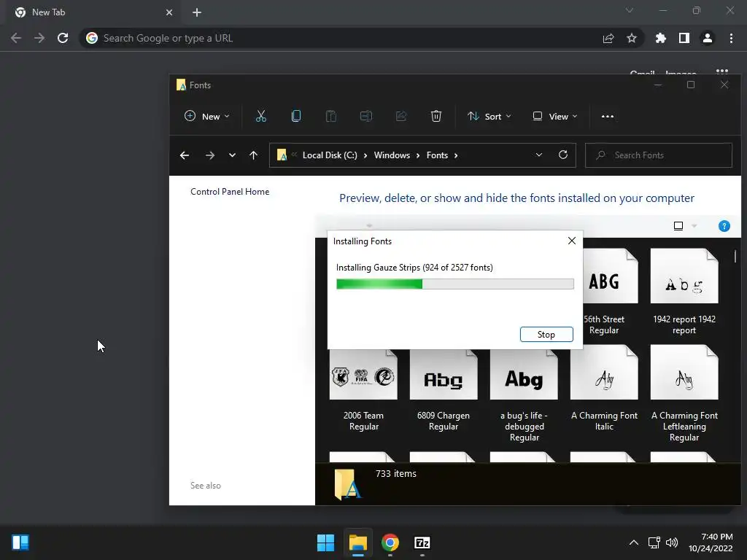Close the New Tab tab

pos(169,12)
